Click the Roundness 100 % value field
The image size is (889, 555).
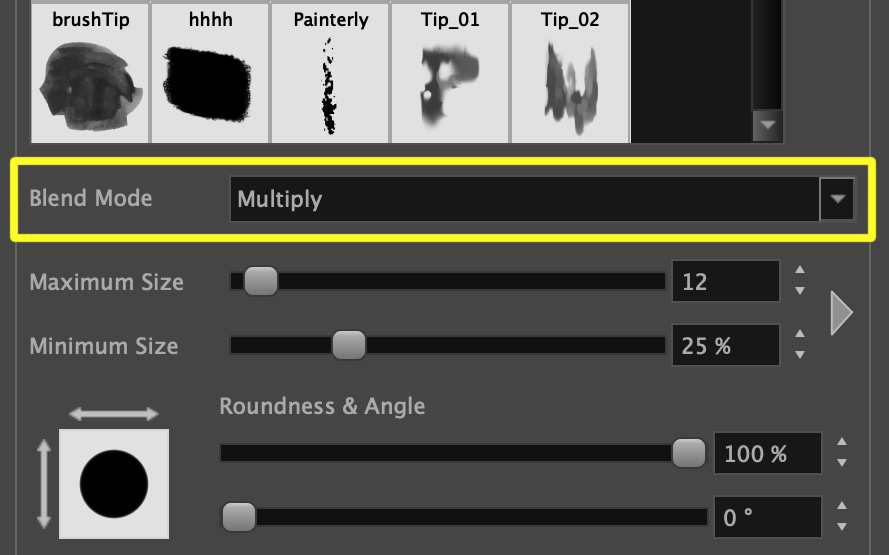(767, 454)
